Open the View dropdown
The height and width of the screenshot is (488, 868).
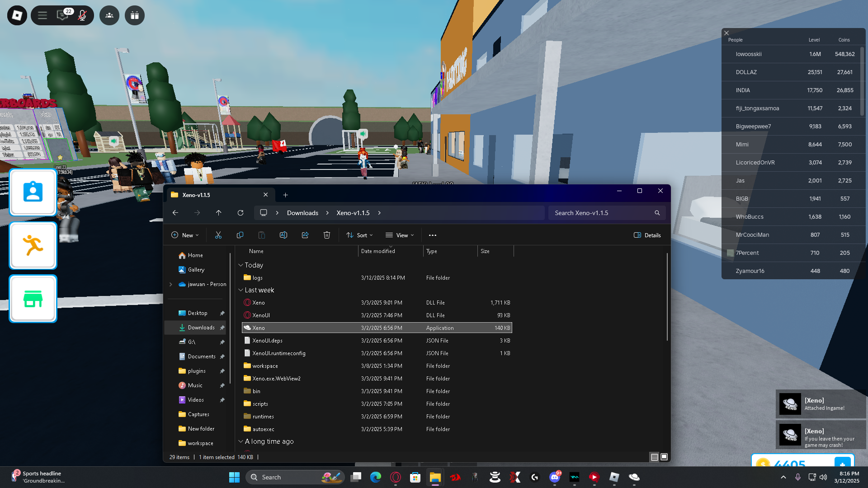(x=400, y=235)
